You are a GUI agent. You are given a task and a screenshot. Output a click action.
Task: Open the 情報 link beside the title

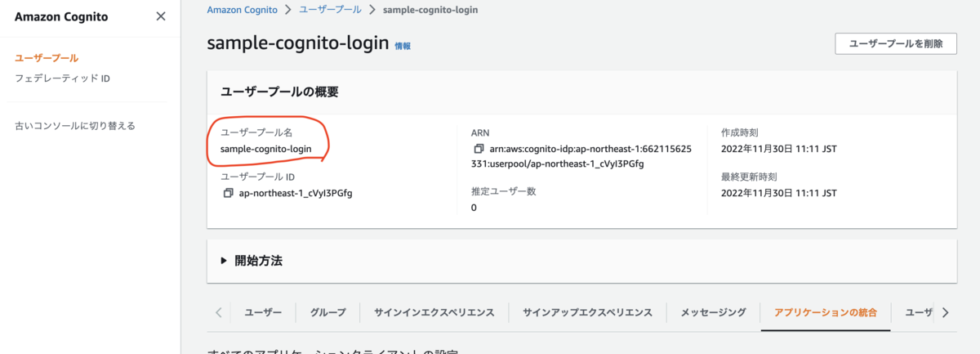(403, 46)
